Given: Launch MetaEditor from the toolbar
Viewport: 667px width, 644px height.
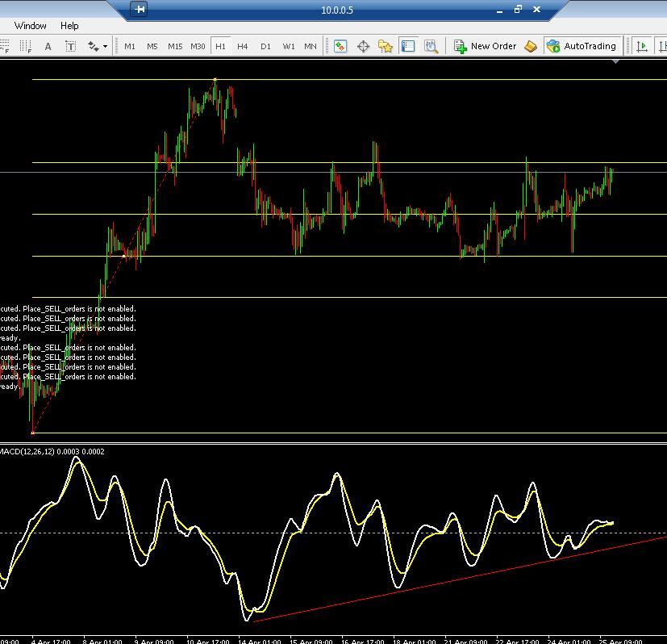Looking at the screenshot, I should (531, 46).
